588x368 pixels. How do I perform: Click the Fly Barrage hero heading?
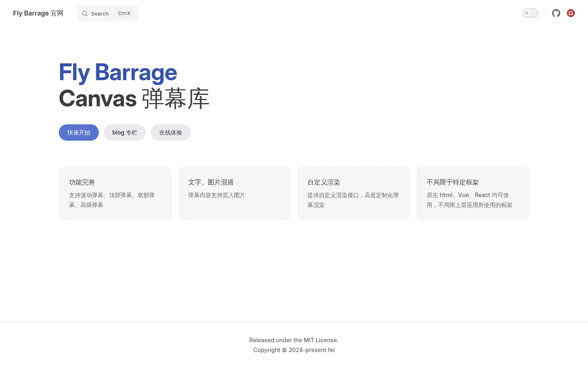[x=118, y=72]
